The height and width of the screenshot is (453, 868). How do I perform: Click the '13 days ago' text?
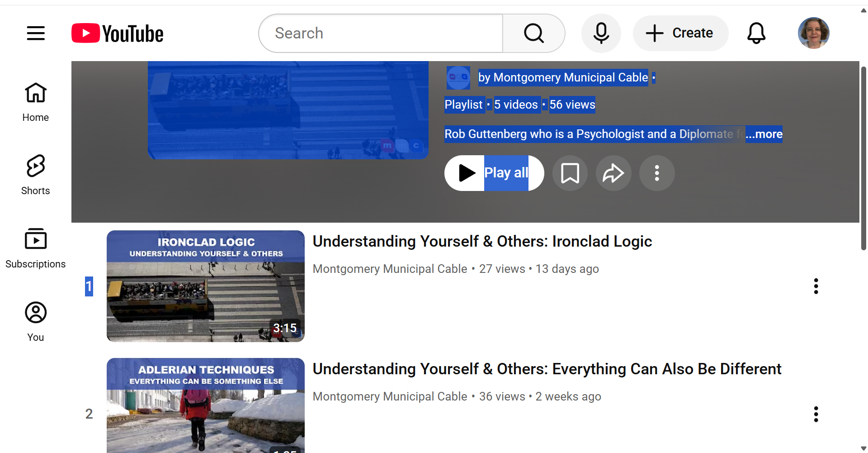567,269
